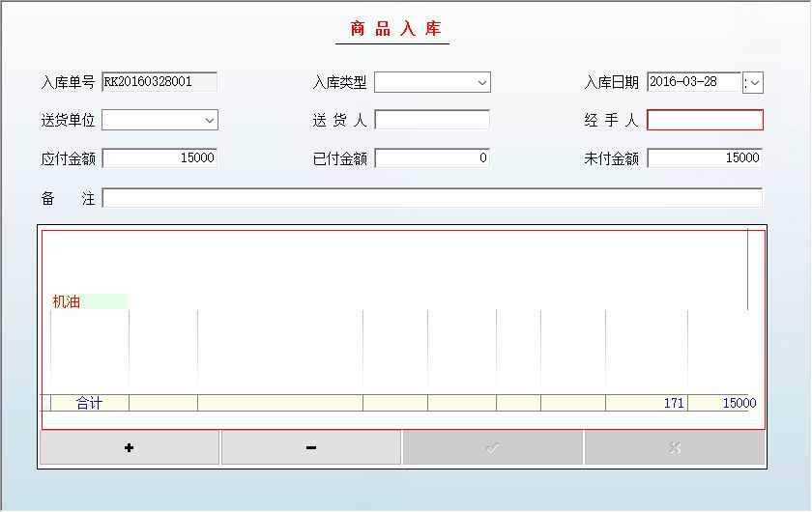Click the row selector beside 合计
This screenshot has width=812, height=512.
[x=45, y=403]
